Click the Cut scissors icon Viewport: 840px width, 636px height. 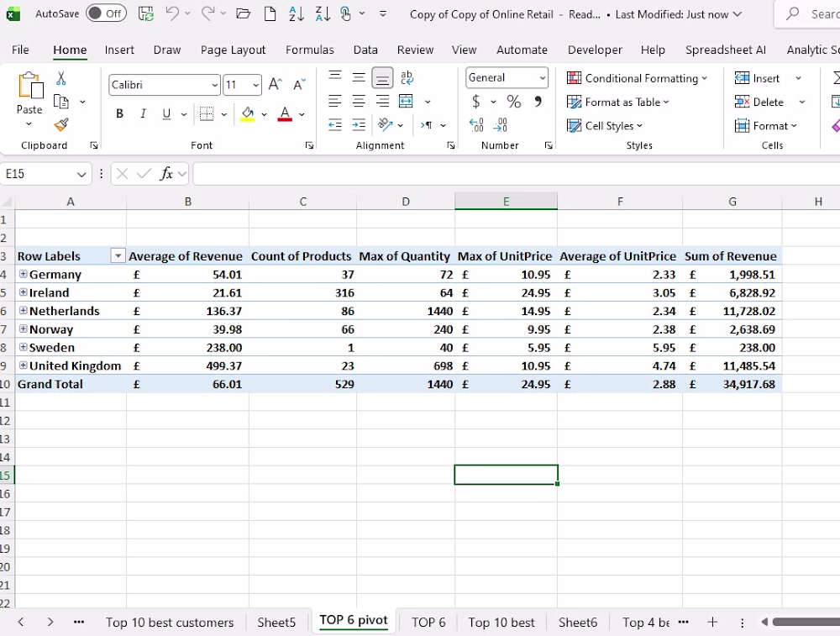pyautogui.click(x=61, y=78)
